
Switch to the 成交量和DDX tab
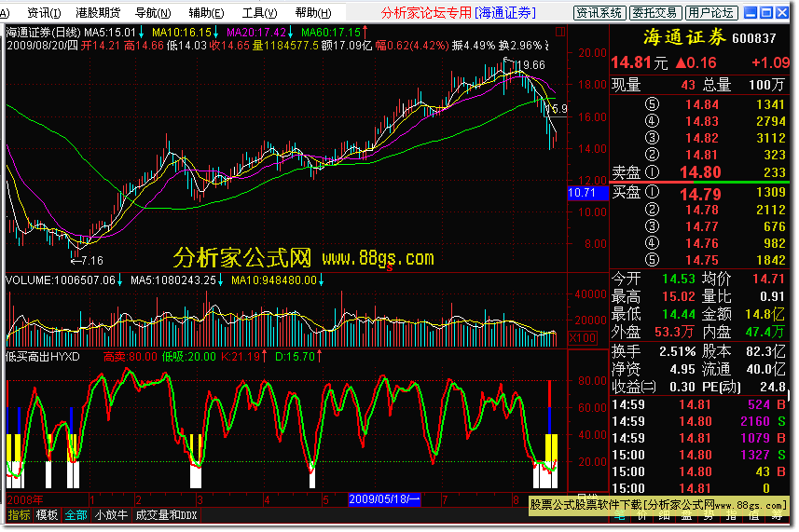166,515
